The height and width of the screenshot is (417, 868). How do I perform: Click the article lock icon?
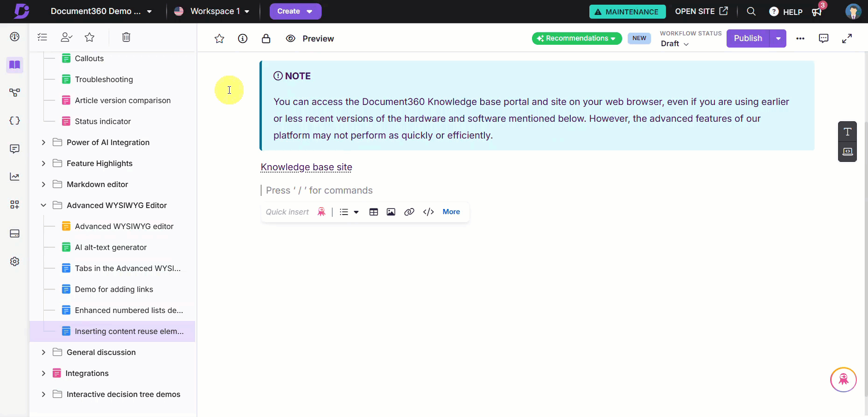(266, 39)
